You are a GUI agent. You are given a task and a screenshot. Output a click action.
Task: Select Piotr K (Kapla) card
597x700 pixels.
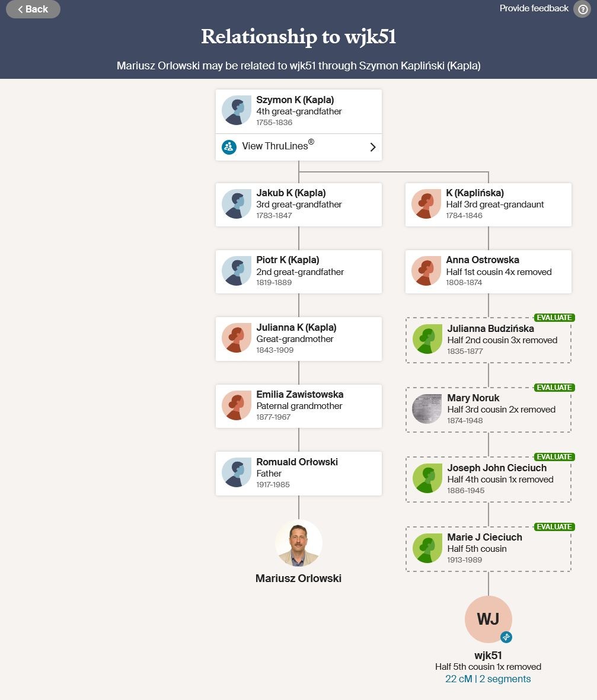[299, 271]
